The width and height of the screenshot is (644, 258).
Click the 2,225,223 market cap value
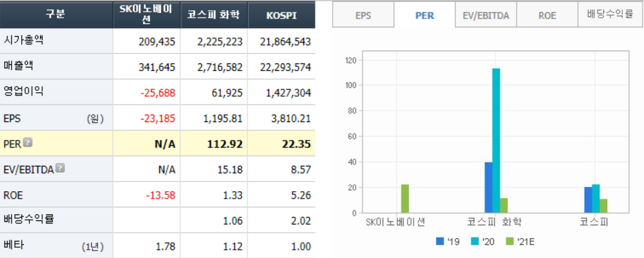pos(220,42)
